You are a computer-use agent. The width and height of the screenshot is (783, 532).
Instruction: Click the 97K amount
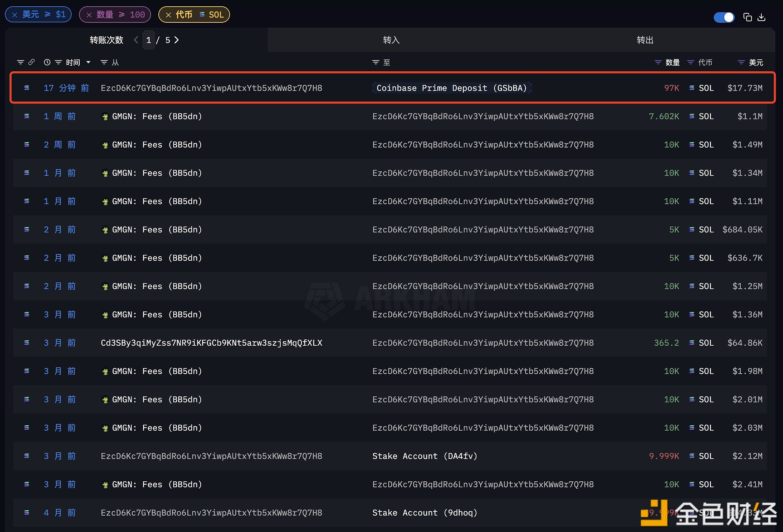coord(671,88)
